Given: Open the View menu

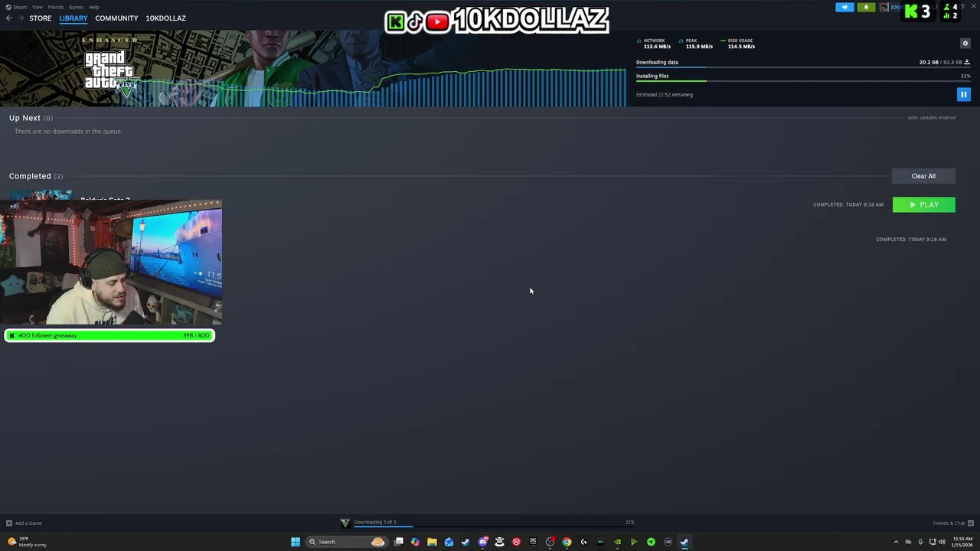Looking at the screenshot, I should click(x=37, y=7).
